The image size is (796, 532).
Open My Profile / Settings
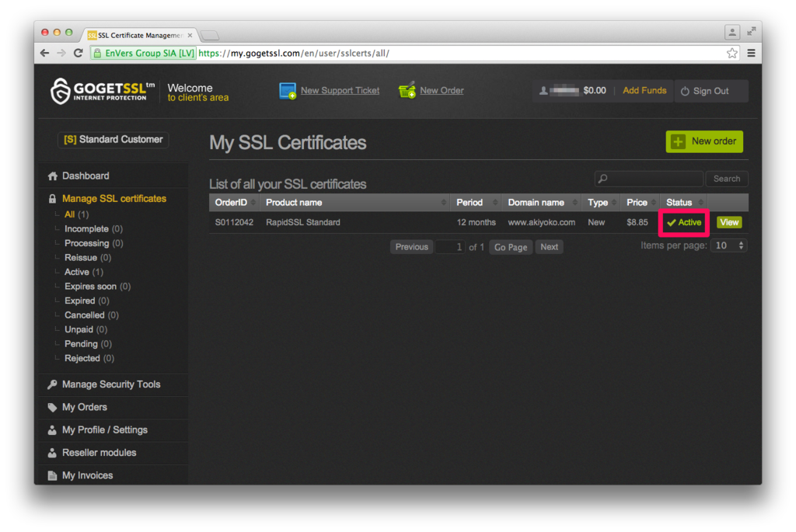pyautogui.click(x=105, y=430)
